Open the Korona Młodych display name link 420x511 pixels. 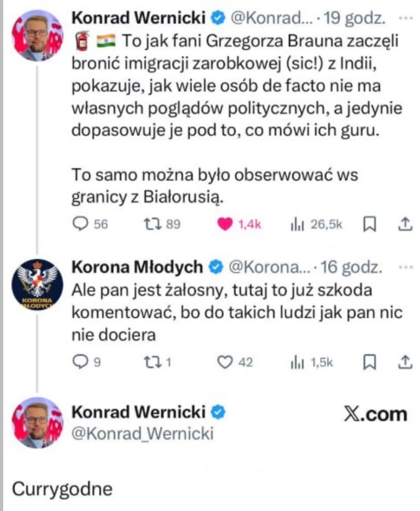pyautogui.click(x=137, y=267)
